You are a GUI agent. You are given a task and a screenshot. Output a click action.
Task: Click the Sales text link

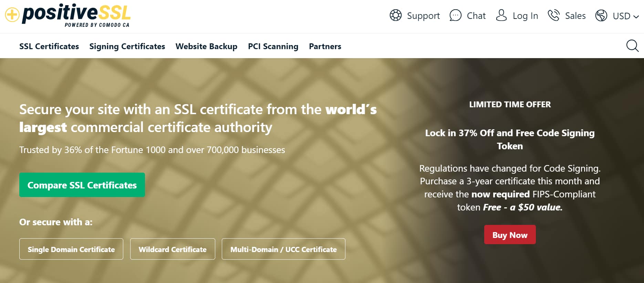click(575, 16)
